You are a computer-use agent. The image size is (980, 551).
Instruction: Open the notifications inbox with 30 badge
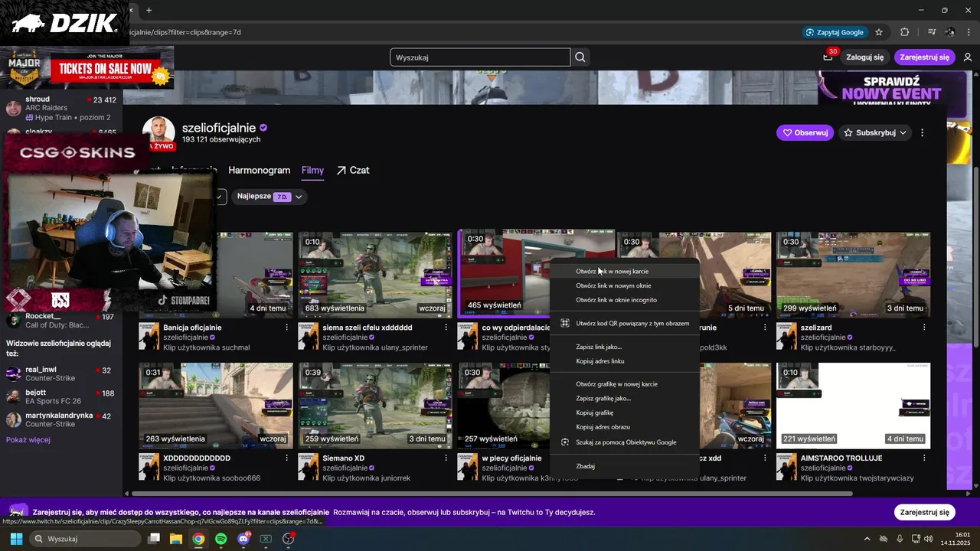point(828,57)
